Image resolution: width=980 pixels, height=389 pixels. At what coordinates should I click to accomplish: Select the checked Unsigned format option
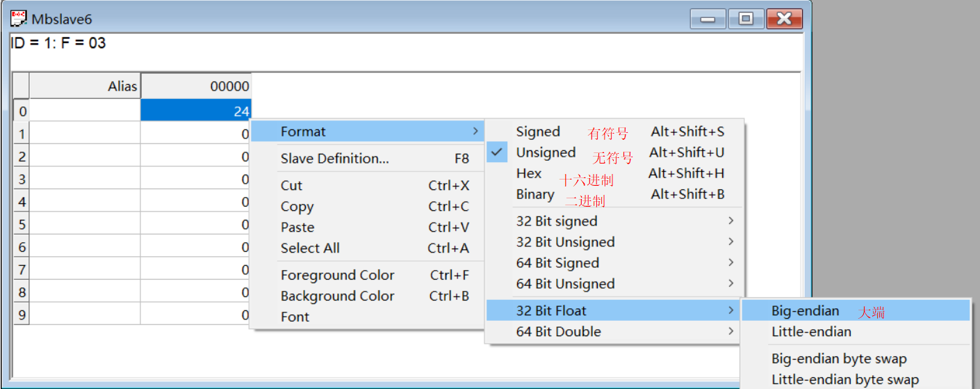[x=546, y=152]
